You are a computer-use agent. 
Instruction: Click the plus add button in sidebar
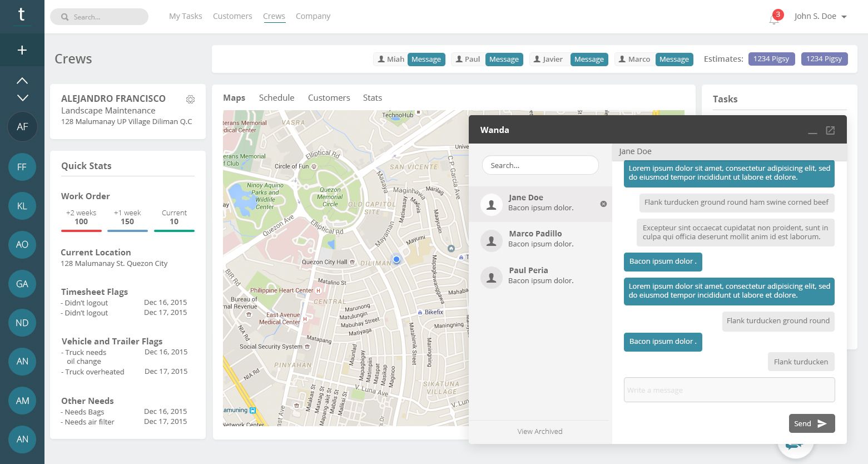(x=22, y=50)
